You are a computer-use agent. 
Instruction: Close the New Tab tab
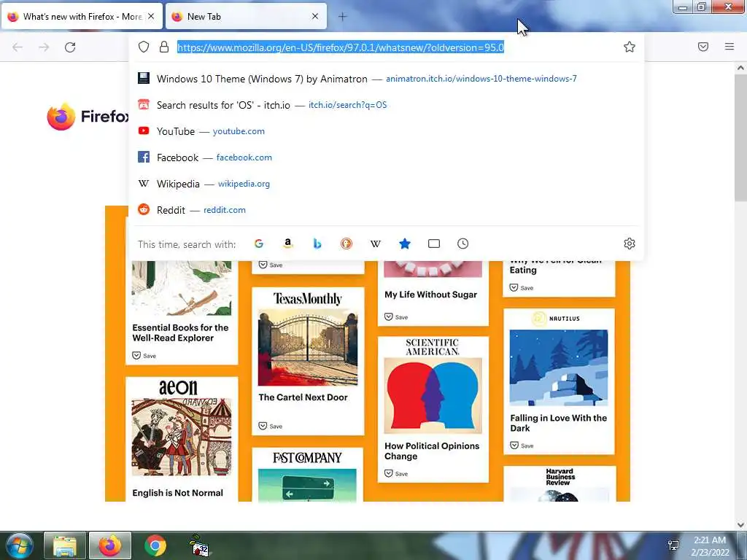pos(315,16)
